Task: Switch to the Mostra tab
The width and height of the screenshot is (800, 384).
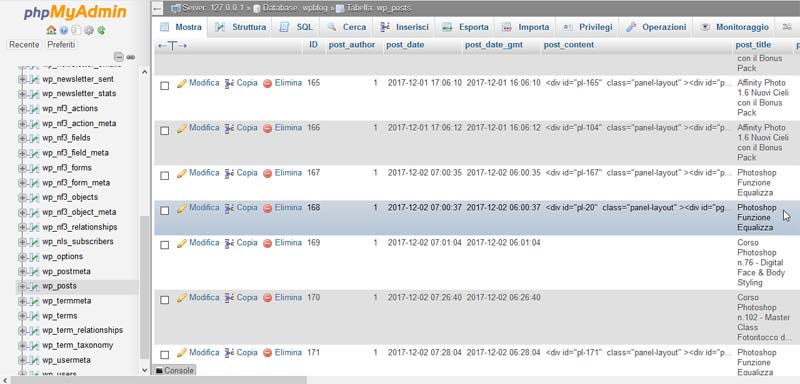Action: [180, 28]
